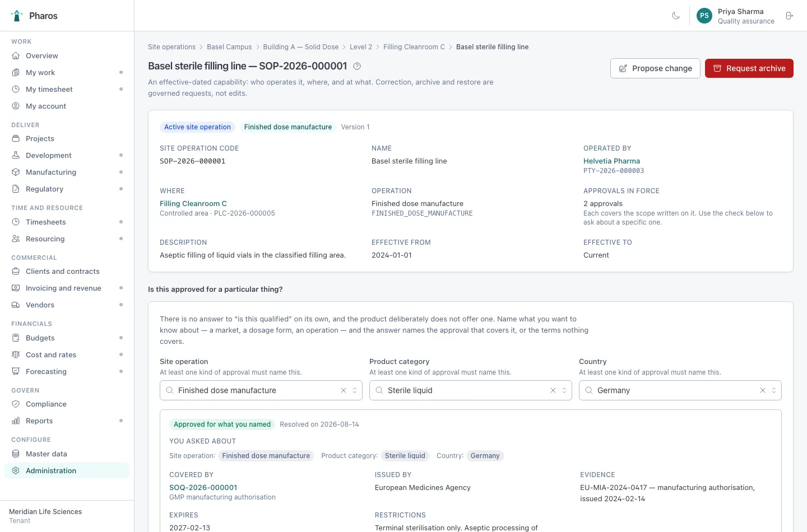Open SOQ-2026-000001 approval link
The image size is (807, 532).
point(203,487)
